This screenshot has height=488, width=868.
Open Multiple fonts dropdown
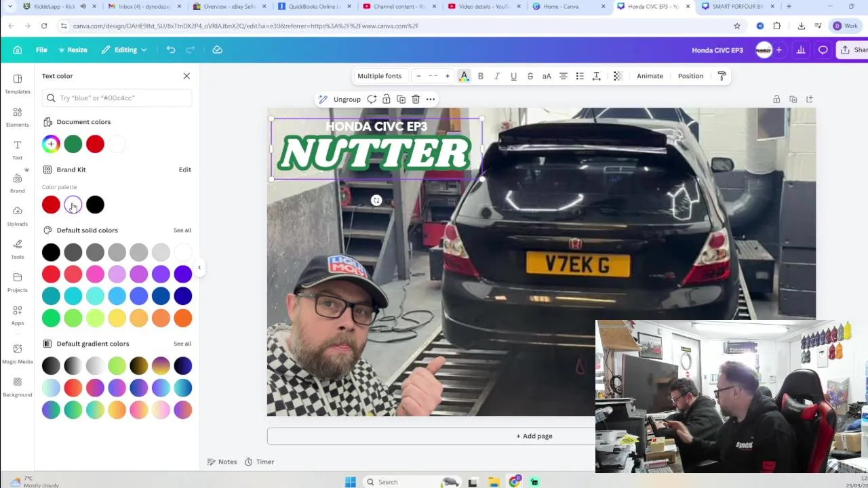click(380, 76)
